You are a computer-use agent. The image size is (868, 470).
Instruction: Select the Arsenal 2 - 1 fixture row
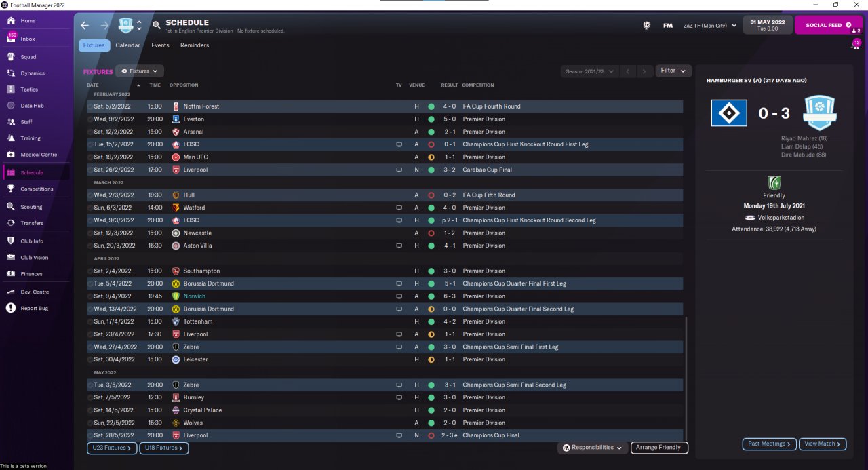point(384,132)
